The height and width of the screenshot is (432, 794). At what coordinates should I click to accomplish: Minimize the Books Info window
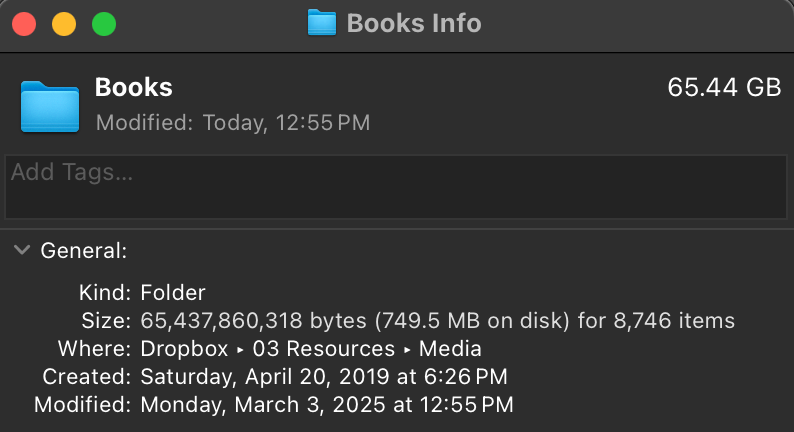64,23
